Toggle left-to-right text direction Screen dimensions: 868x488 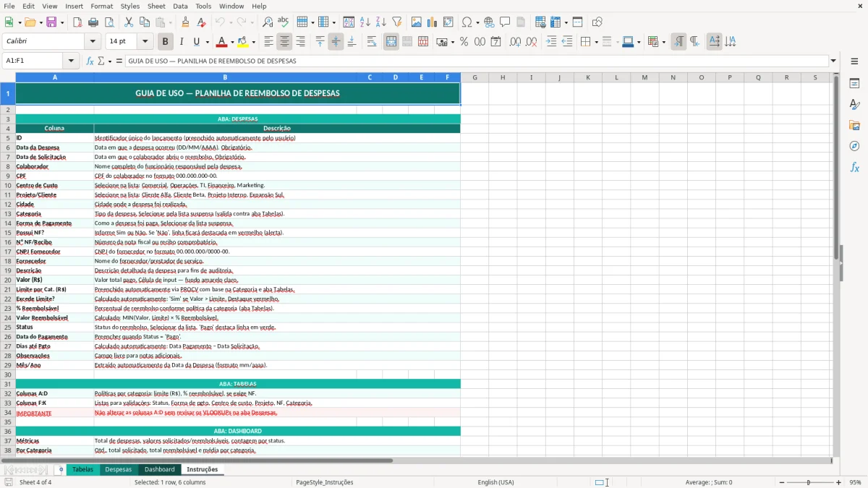click(x=678, y=42)
